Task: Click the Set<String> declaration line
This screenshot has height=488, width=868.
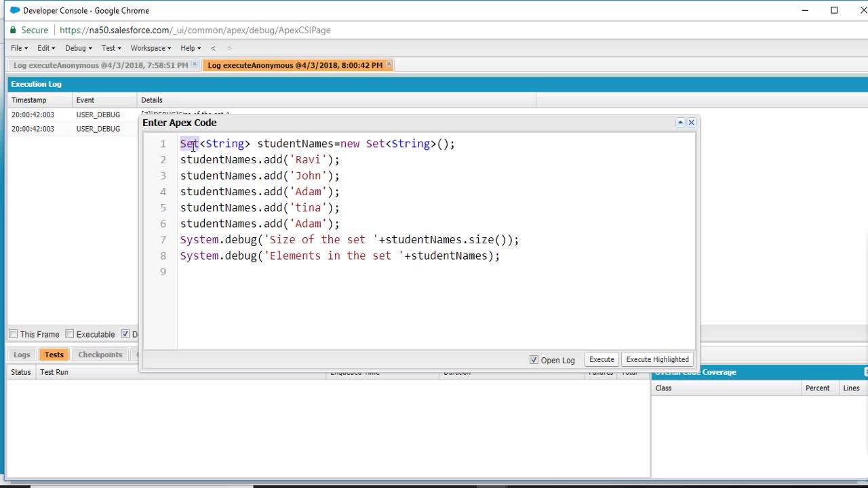Action: pos(317,144)
